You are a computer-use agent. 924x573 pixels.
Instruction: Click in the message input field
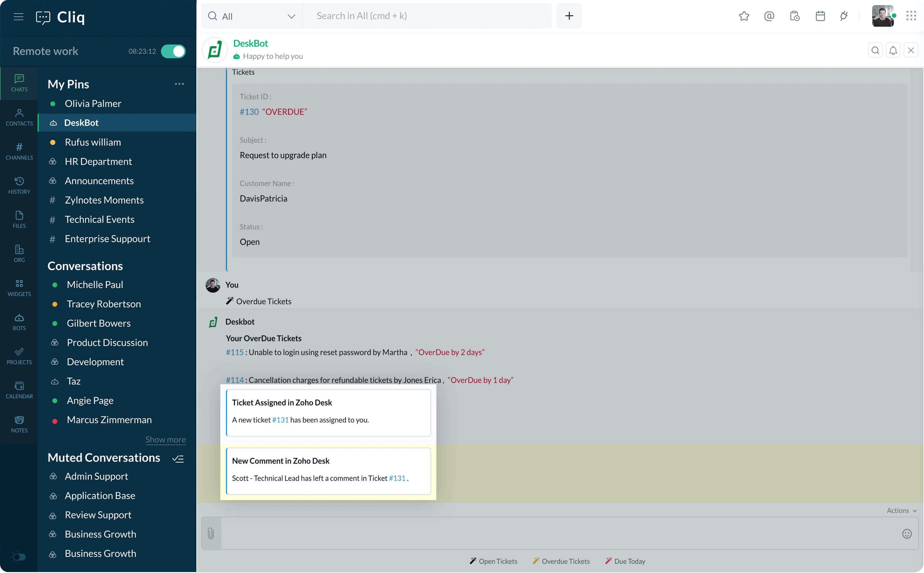[x=561, y=534]
